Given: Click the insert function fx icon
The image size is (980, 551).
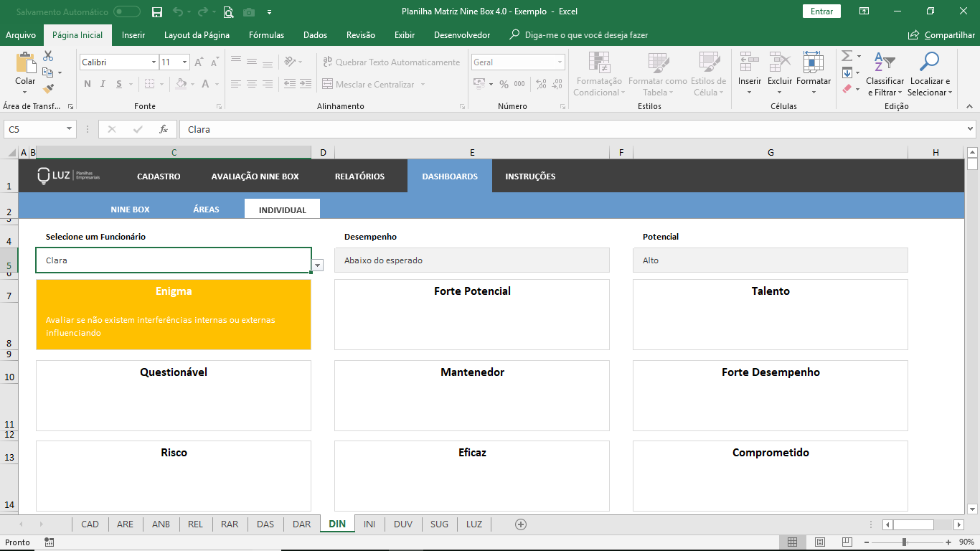Looking at the screenshot, I should (164, 129).
